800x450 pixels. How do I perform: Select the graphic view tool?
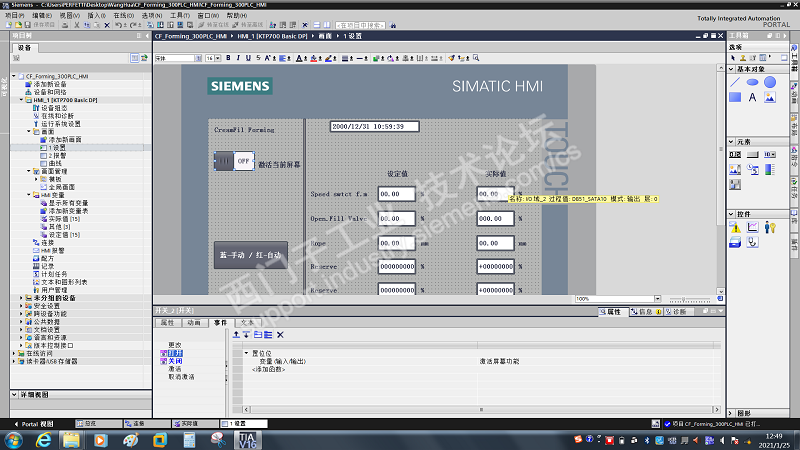coord(770,97)
